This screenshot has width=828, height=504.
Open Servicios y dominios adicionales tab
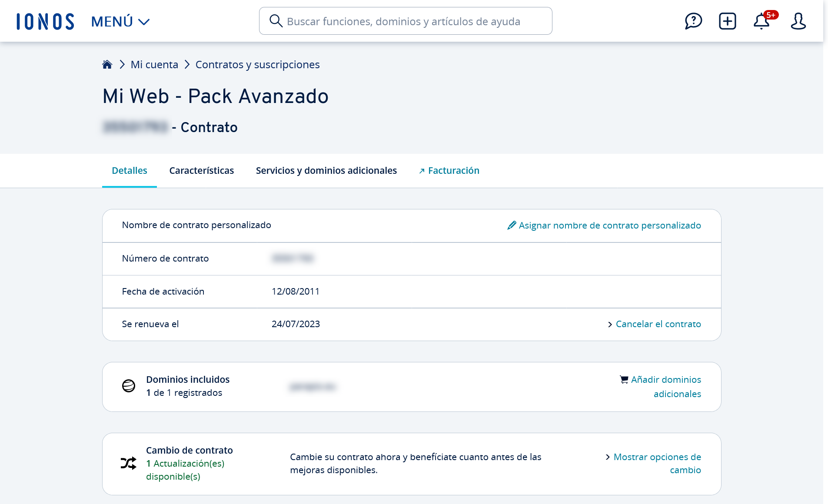pyautogui.click(x=326, y=170)
